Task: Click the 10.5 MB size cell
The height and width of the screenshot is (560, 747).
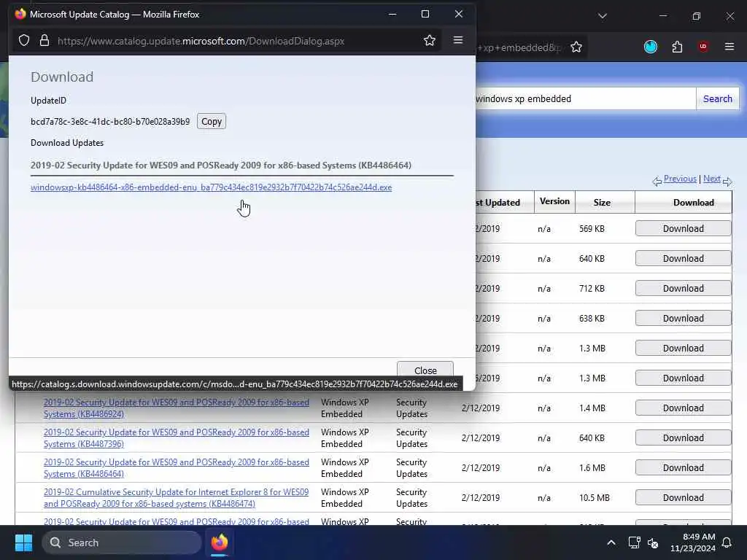Action: pyautogui.click(x=594, y=497)
